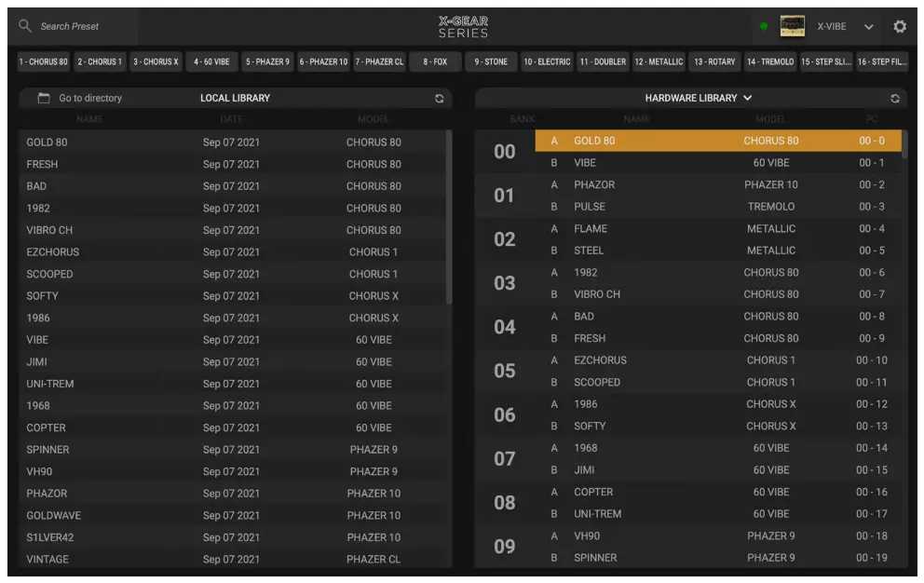Click the folder icon for directory

tap(44, 98)
